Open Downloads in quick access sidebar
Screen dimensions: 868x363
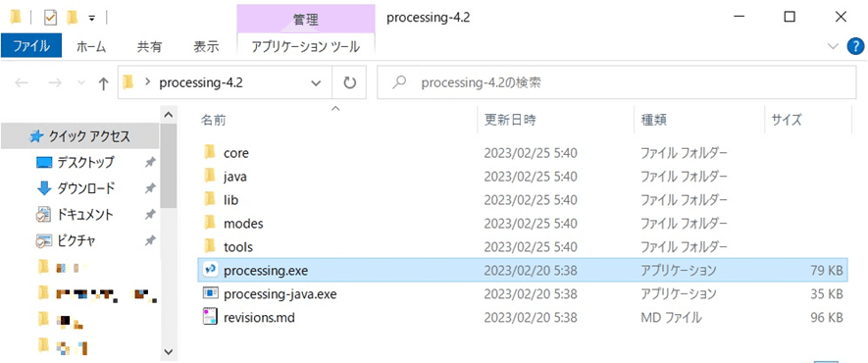pyautogui.click(x=86, y=188)
